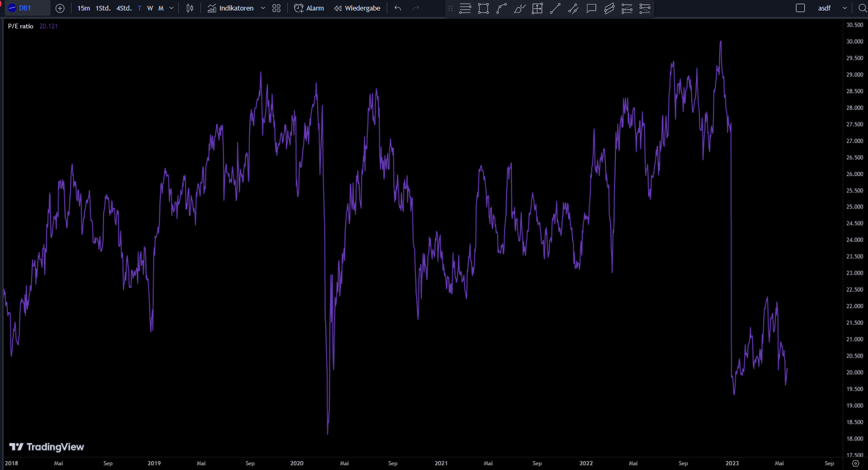868x470 pixels.
Task: Click the add symbol plus icon
Action: (x=60, y=8)
